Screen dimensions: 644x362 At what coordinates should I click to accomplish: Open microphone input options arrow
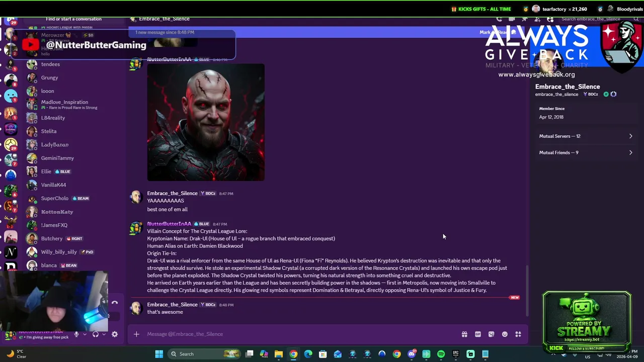pos(85,334)
